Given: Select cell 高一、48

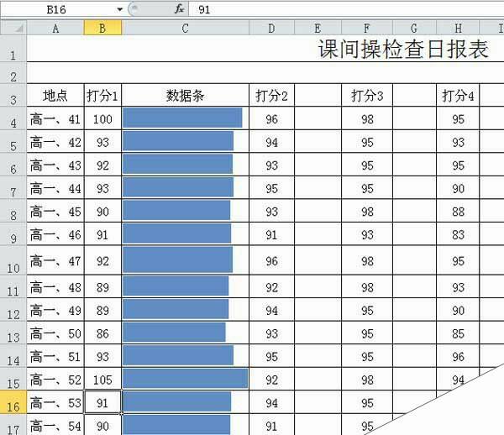Looking at the screenshot, I should pyautogui.click(x=55, y=286).
